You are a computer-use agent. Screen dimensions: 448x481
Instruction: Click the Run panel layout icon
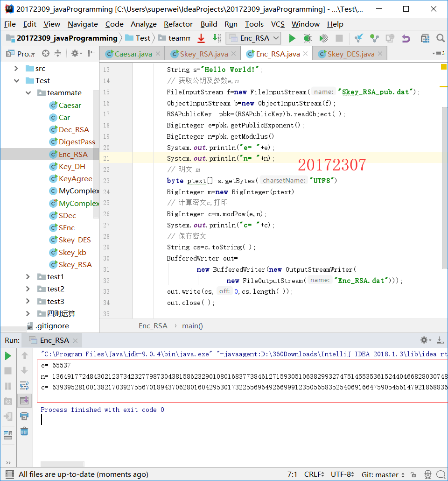8,435
